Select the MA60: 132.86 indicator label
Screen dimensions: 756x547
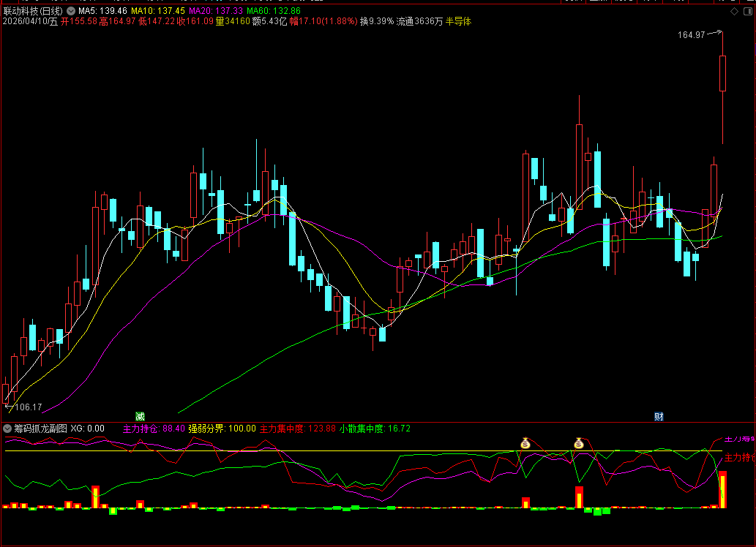(x=274, y=10)
